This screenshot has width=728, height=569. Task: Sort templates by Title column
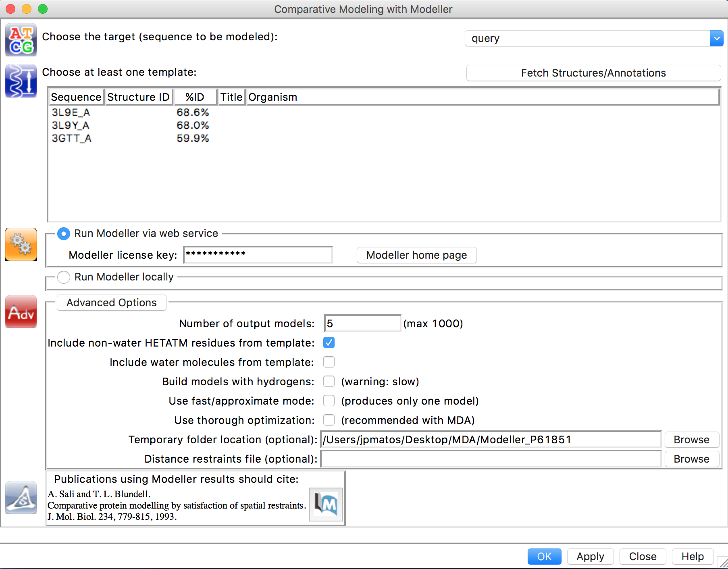pyautogui.click(x=231, y=97)
